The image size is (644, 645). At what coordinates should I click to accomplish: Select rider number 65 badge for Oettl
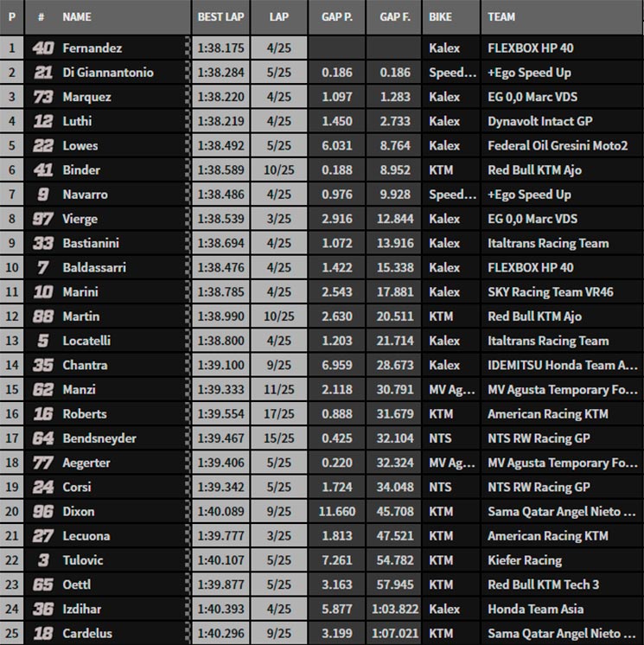click(x=43, y=584)
